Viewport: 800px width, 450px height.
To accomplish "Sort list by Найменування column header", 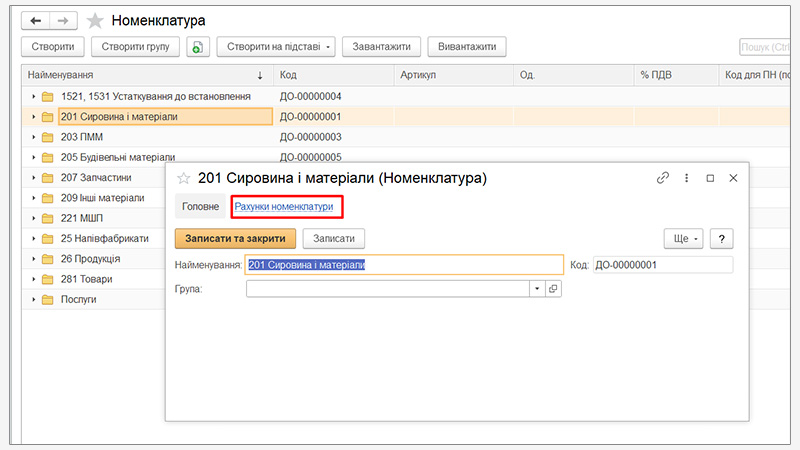I will tap(140, 75).
